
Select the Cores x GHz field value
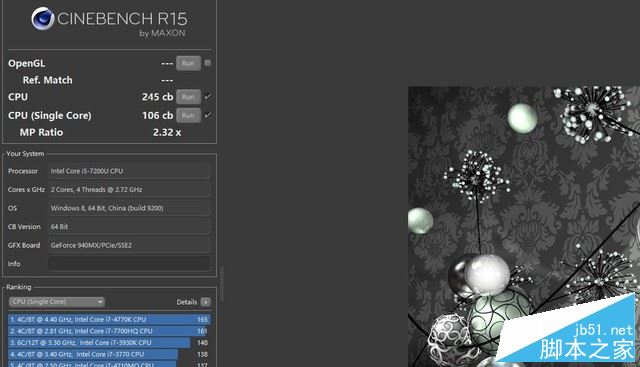129,189
